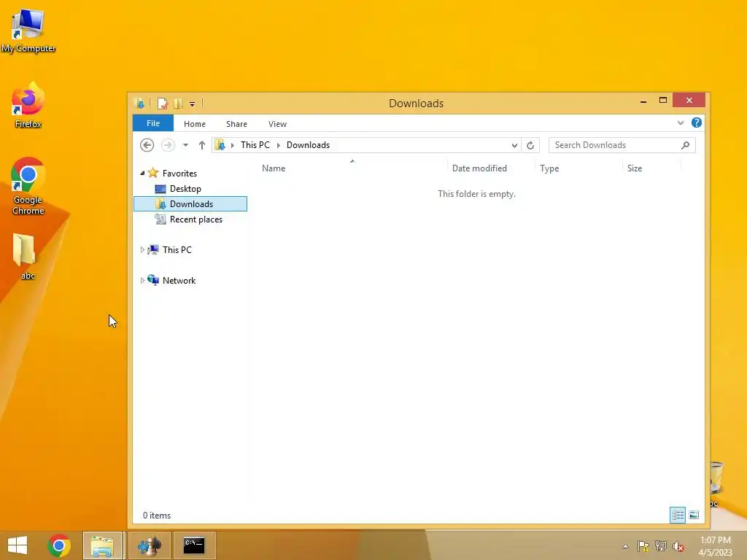Click the Downloads window system icon in title bar

pos(139,103)
